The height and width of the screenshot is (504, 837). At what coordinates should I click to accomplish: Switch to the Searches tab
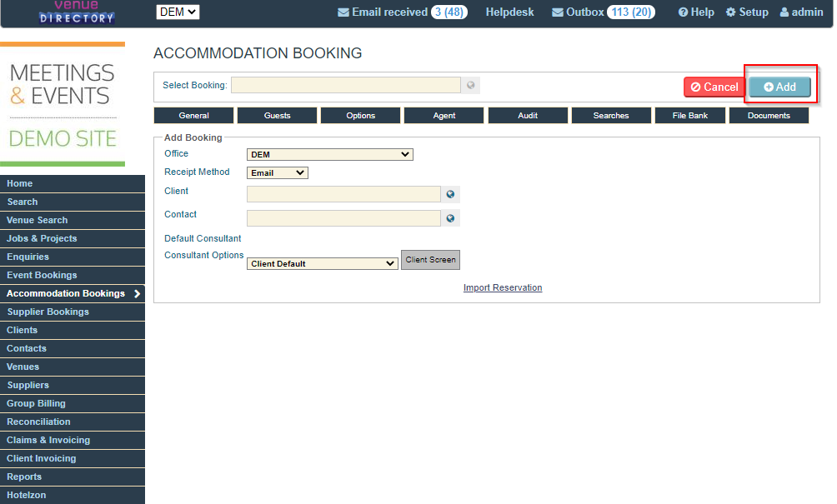click(x=611, y=115)
